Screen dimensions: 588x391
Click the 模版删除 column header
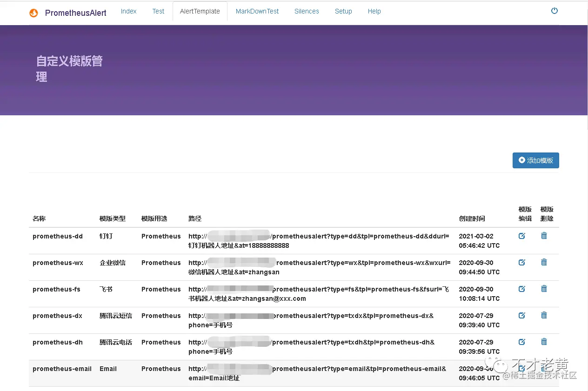(547, 214)
